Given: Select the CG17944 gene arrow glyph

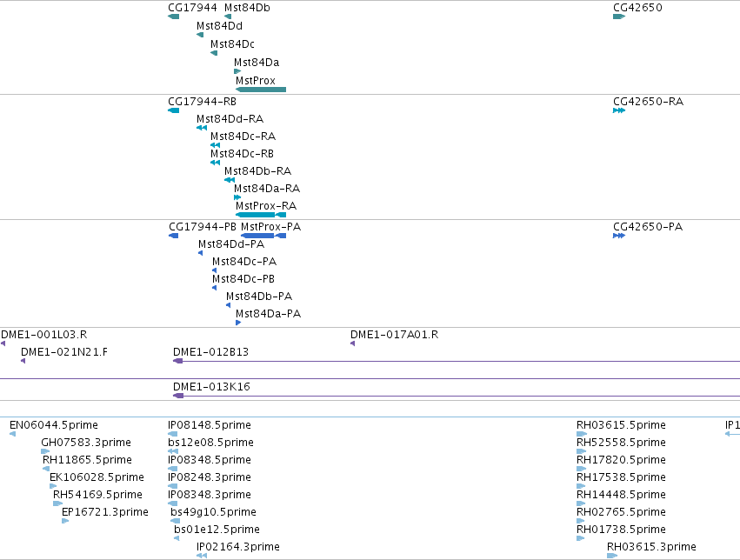Looking at the screenshot, I should click(173, 17).
